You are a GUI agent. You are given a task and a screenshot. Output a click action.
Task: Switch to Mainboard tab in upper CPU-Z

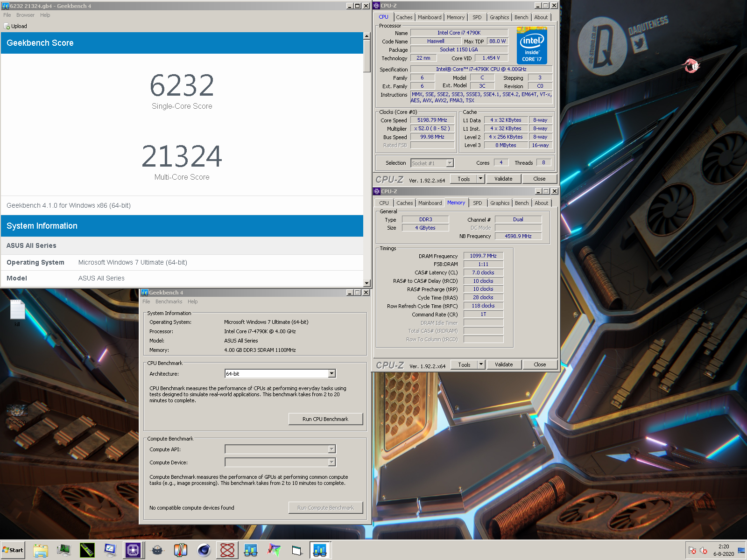(x=429, y=17)
